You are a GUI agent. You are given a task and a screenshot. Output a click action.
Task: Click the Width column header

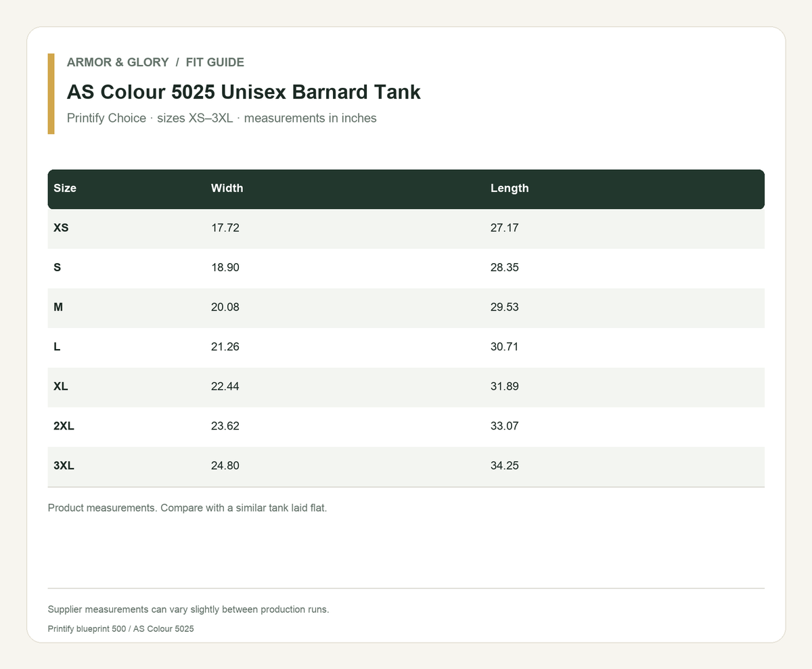pos(227,188)
